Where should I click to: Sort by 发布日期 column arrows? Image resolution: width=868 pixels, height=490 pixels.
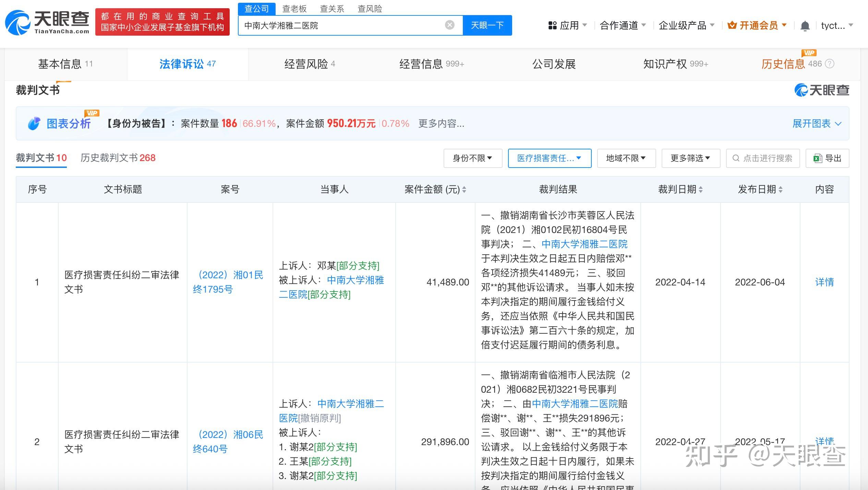(x=781, y=189)
